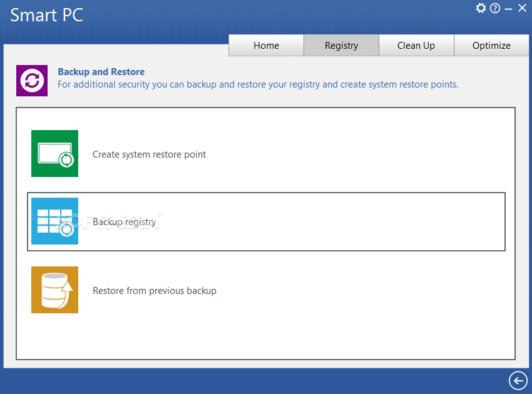Go to the Optimize tab
This screenshot has height=394, width=532.
(491, 46)
